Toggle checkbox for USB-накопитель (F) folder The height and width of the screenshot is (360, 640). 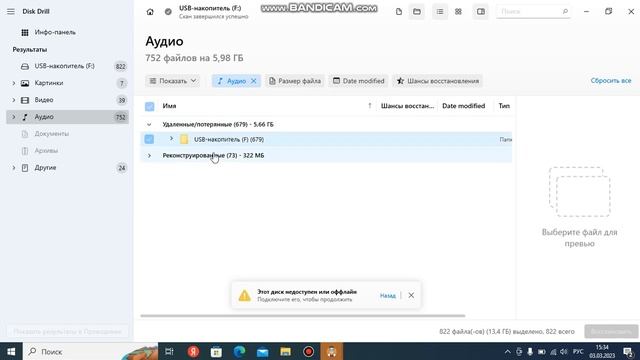click(x=149, y=139)
